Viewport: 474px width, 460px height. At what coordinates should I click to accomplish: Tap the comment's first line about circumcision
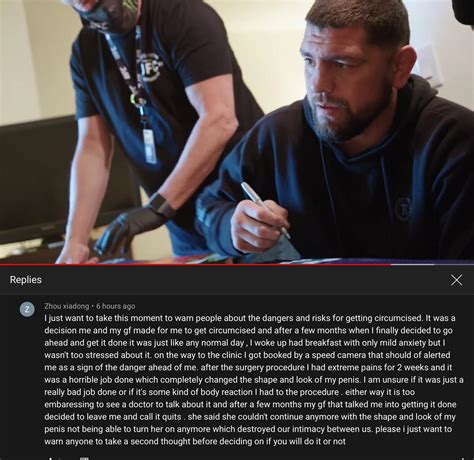250,318
